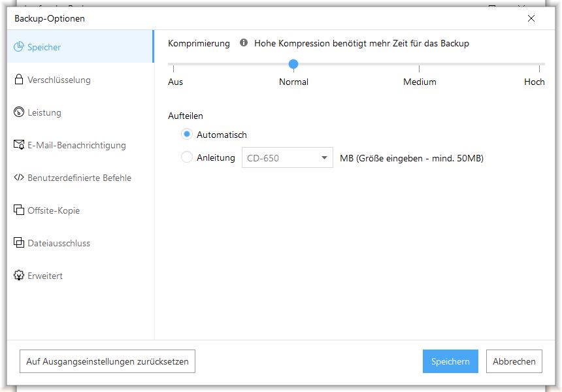This screenshot has width=562, height=392.
Task: Click the 'Hohe Kompression benötigt mehr Zeit' hint
Action: [x=361, y=43]
